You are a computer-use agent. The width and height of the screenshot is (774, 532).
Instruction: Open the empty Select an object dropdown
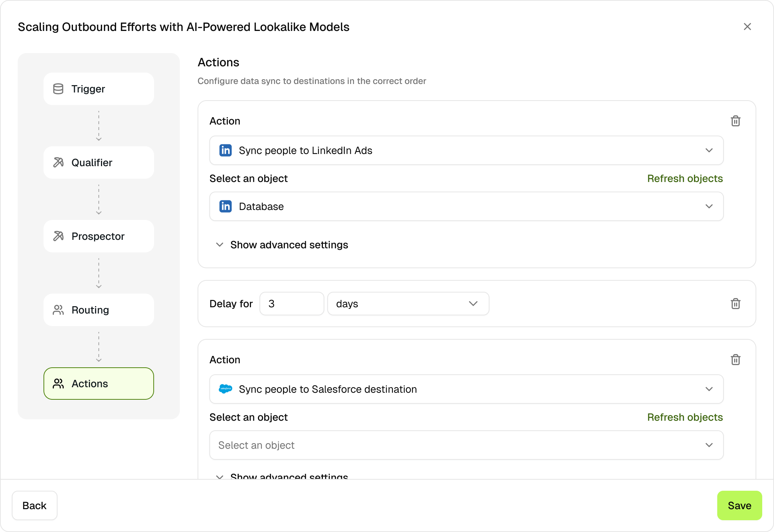466,445
